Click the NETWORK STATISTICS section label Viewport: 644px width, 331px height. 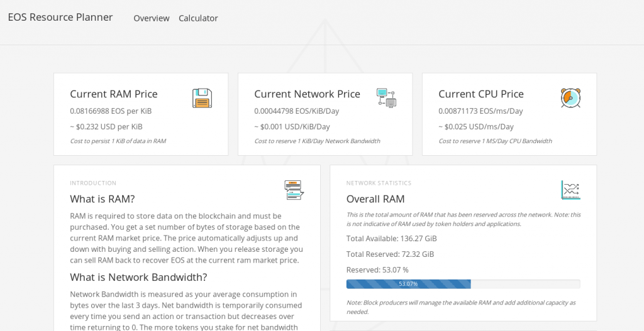tap(379, 183)
